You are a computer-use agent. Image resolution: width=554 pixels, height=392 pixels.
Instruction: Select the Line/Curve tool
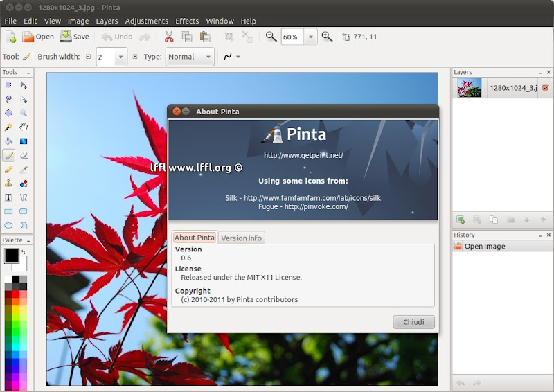coord(24,197)
